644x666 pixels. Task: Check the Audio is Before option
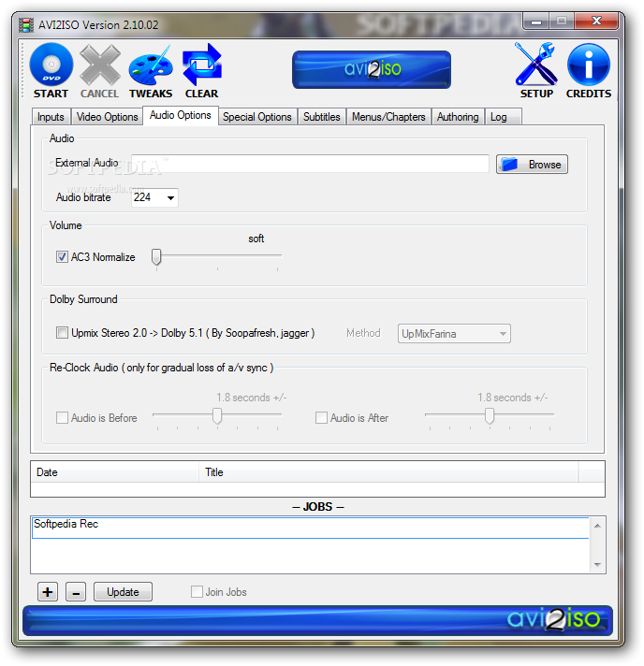(x=62, y=417)
